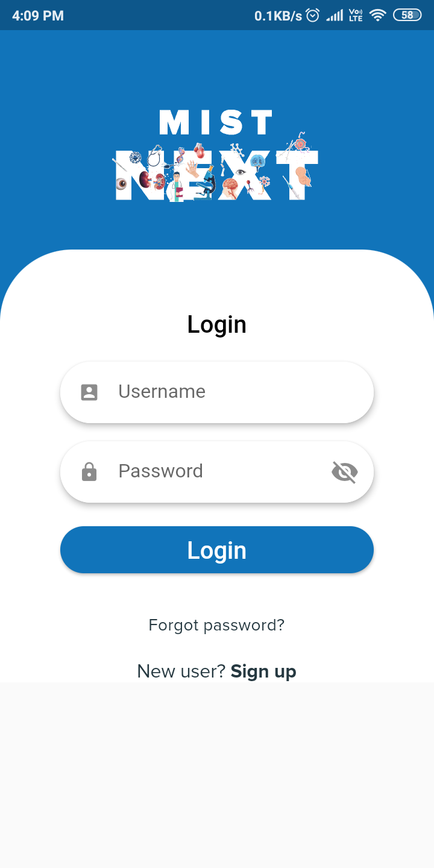The height and width of the screenshot is (868, 434).
Task: Tap the eyeball graphic in the letter N
Action: click(x=121, y=183)
